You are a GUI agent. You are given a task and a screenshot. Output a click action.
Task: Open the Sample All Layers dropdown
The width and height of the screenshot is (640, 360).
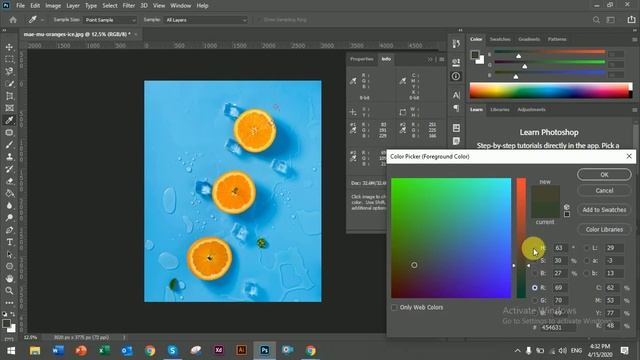[x=206, y=20]
